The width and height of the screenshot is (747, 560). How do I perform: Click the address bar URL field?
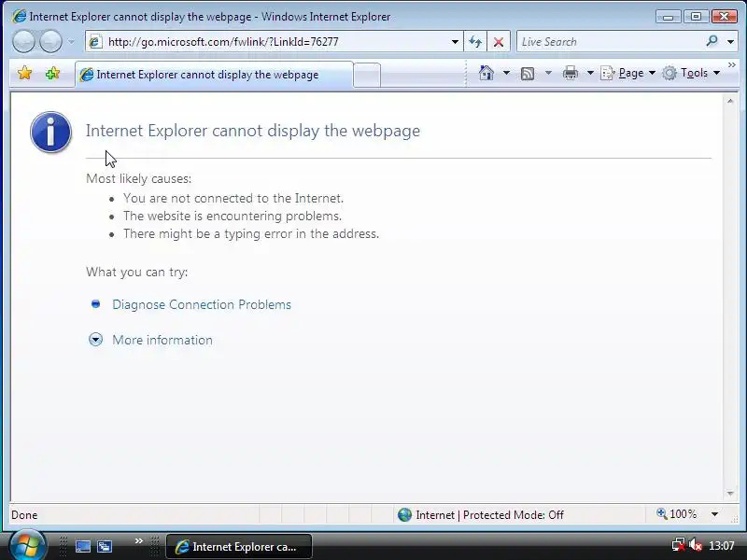point(274,42)
